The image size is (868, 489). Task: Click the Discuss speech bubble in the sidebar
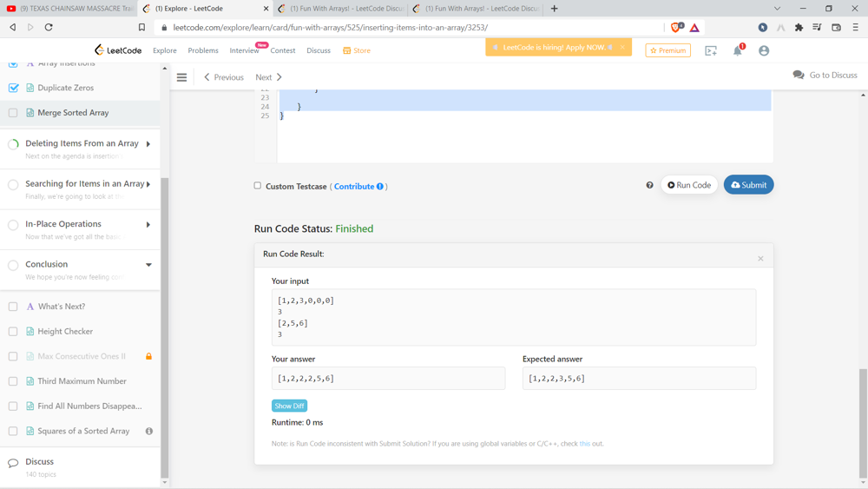[x=13, y=463]
